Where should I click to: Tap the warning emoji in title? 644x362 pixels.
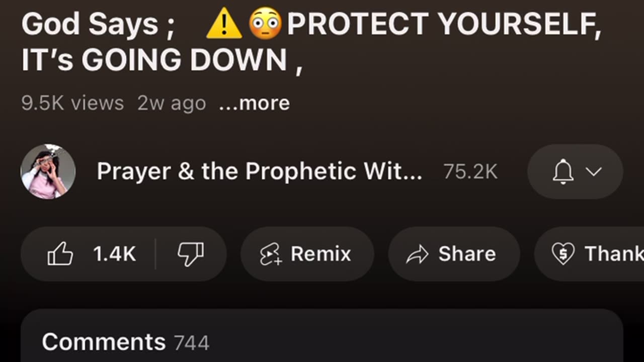coord(224,24)
